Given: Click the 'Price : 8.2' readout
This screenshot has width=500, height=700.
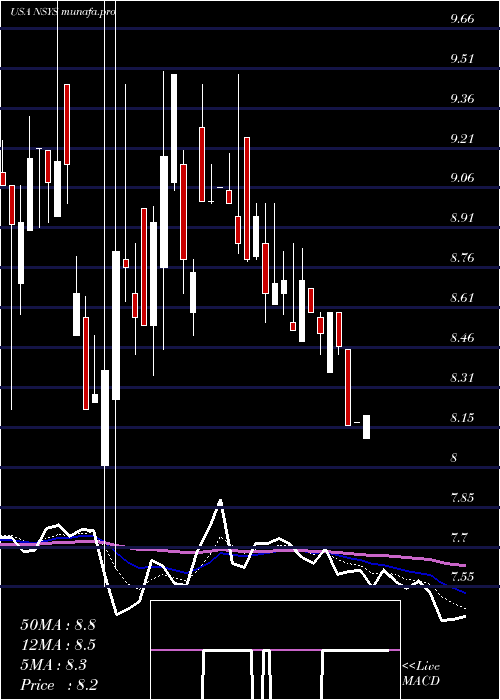Looking at the screenshot, I should 59,684.
